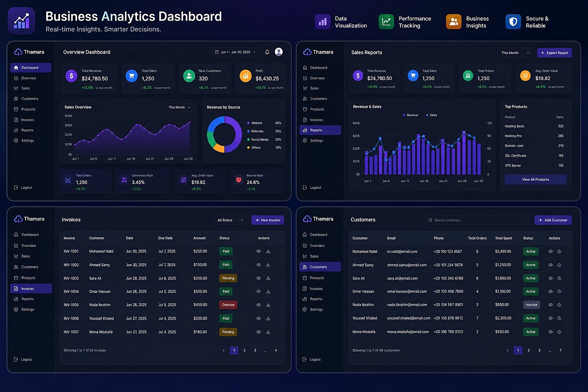The image size is (588, 392).
Task: Click the Business Insights icon in the header
Action: tap(454, 22)
